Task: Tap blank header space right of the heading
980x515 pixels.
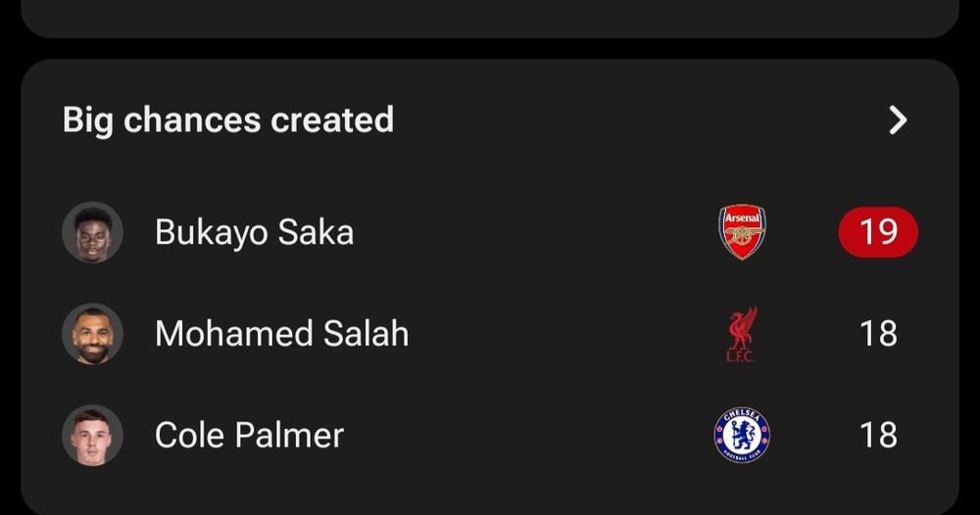Action: [x=637, y=119]
